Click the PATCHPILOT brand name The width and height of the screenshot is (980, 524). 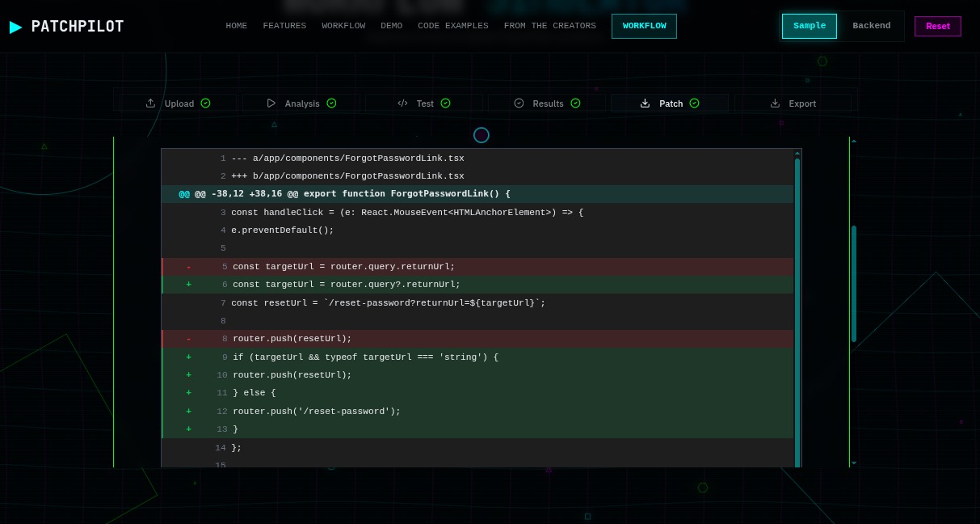click(78, 27)
